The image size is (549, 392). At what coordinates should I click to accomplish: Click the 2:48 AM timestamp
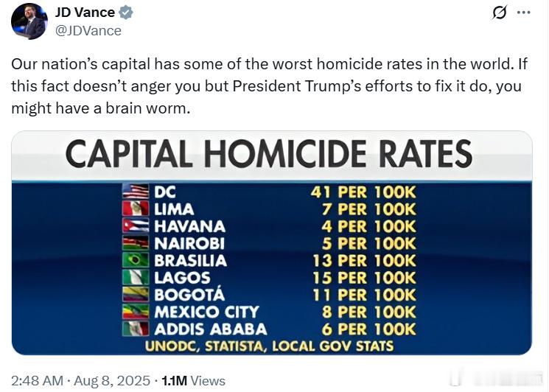(37, 380)
